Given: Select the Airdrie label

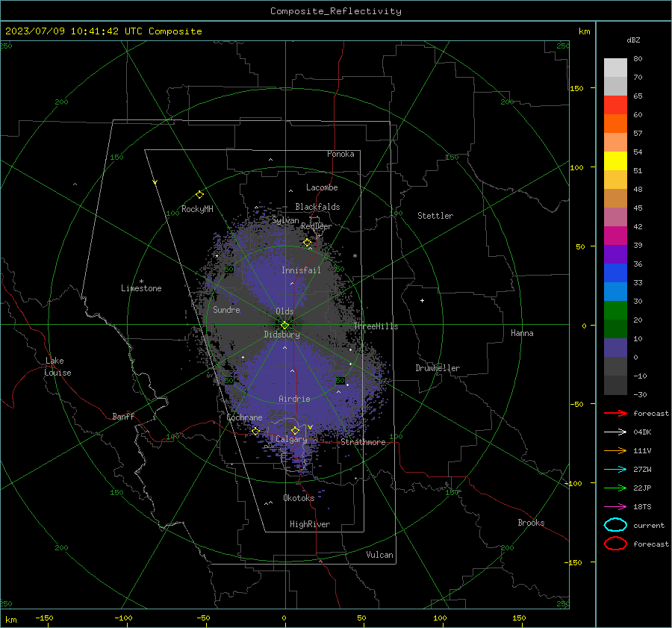Looking at the screenshot, I should 294,399.
